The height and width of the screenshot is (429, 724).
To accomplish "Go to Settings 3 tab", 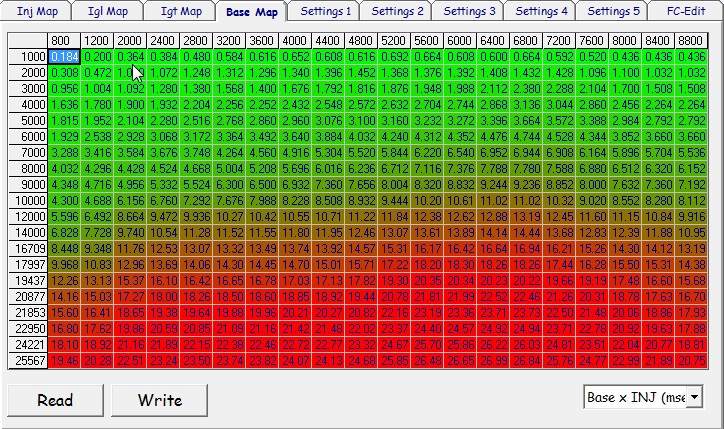I will pos(469,11).
